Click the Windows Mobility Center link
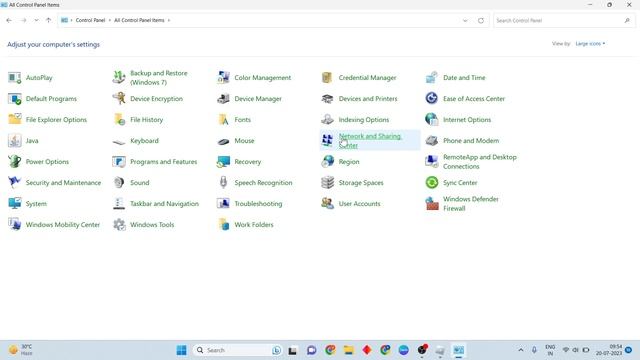Viewport: 640px width, 360px height. 62,224
